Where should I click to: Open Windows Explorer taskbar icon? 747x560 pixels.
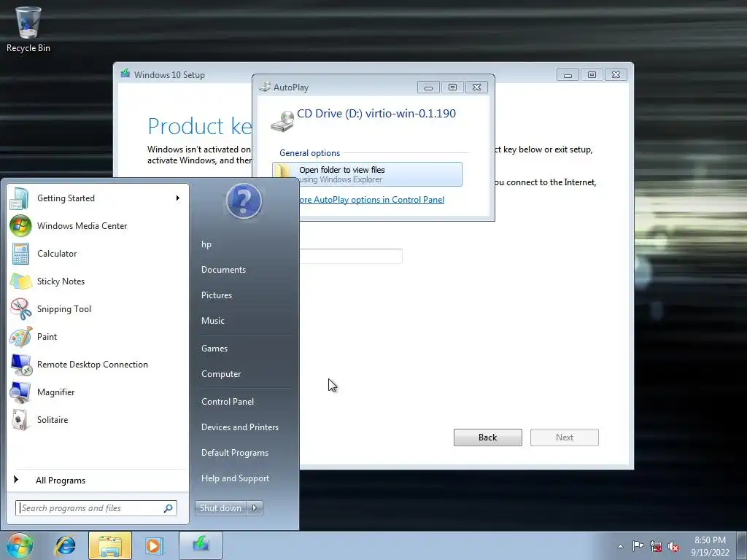[x=109, y=545]
